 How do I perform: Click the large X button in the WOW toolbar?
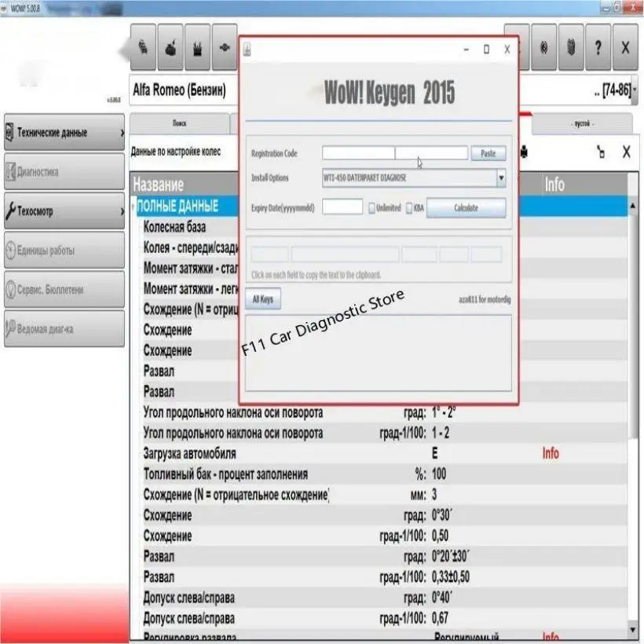(x=625, y=47)
